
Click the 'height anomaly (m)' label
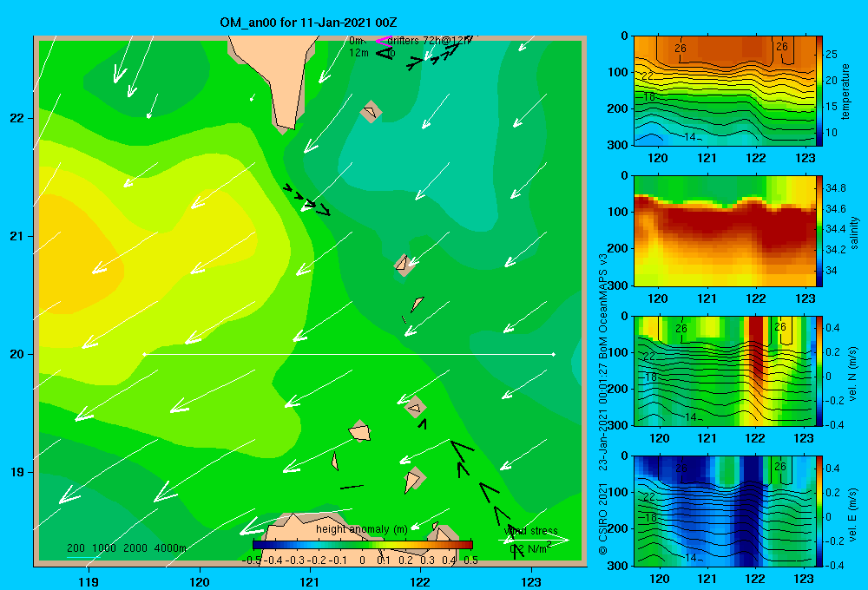pyautogui.click(x=362, y=529)
